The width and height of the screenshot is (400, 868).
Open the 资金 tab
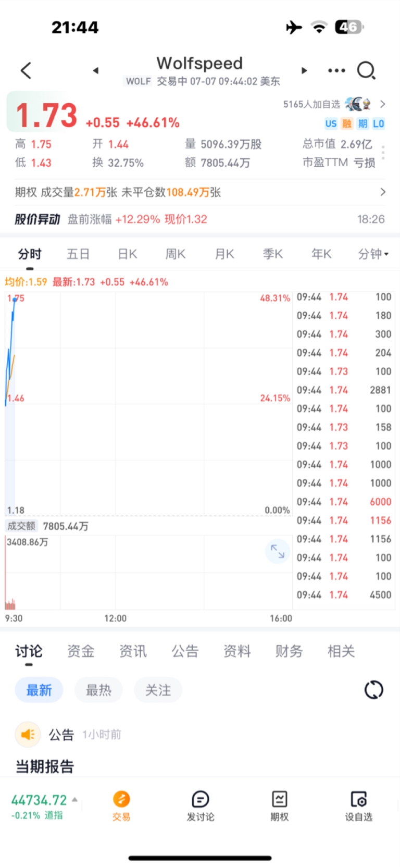coord(81,651)
